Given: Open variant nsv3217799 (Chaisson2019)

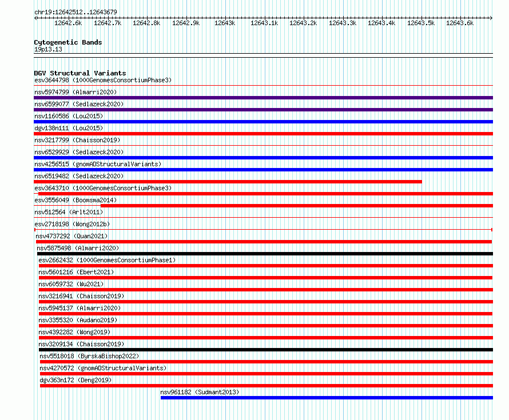Looking at the screenshot, I should coord(77,140).
